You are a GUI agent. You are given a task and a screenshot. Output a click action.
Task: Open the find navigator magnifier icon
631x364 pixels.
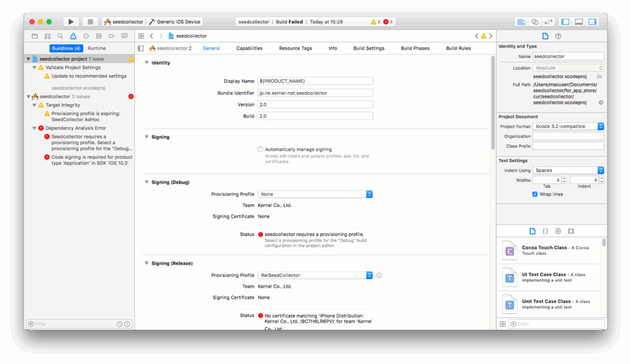point(60,36)
